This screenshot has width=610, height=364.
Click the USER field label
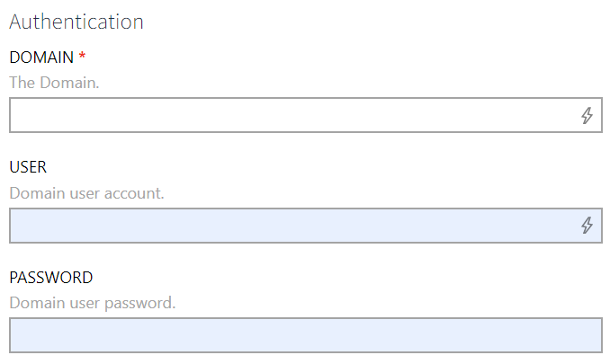click(x=28, y=167)
